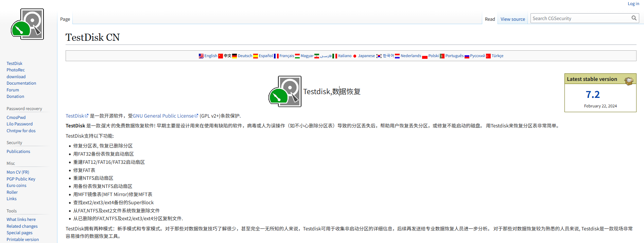This screenshot has width=644, height=243.
Task: Switch language to Nederlands
Action: point(411,56)
